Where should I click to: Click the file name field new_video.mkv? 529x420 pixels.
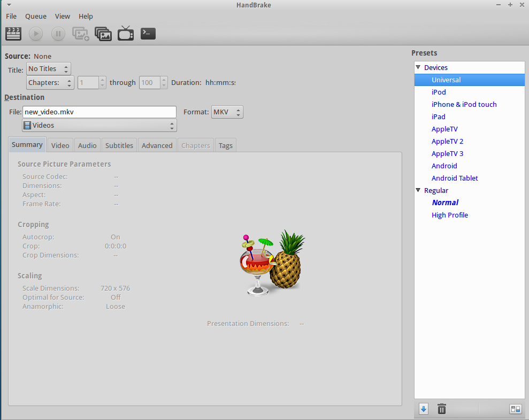click(x=99, y=112)
